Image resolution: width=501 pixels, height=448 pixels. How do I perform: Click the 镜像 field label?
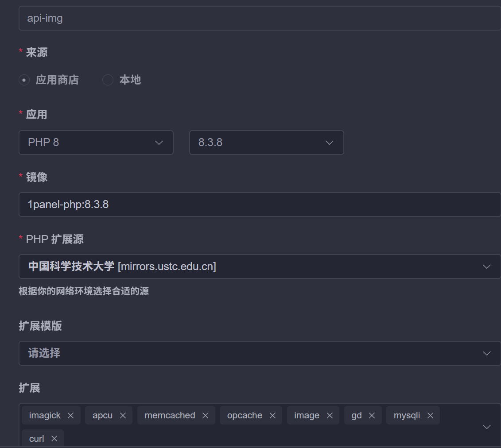tap(37, 177)
